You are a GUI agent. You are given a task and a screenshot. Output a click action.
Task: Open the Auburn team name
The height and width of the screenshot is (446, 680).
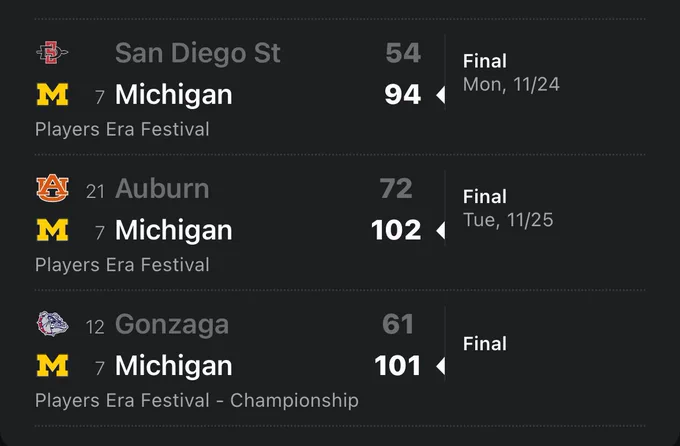click(162, 188)
